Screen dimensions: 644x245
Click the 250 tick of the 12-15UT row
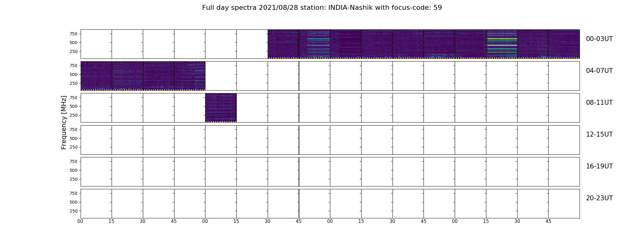coord(74,147)
